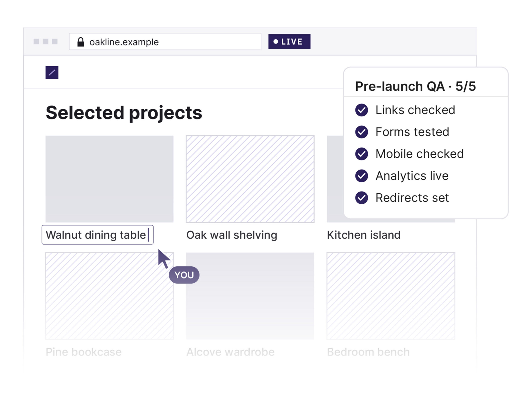Image resolution: width=532 pixels, height=399 pixels.
Task: Click the Redirects set label text
Action: click(x=412, y=198)
